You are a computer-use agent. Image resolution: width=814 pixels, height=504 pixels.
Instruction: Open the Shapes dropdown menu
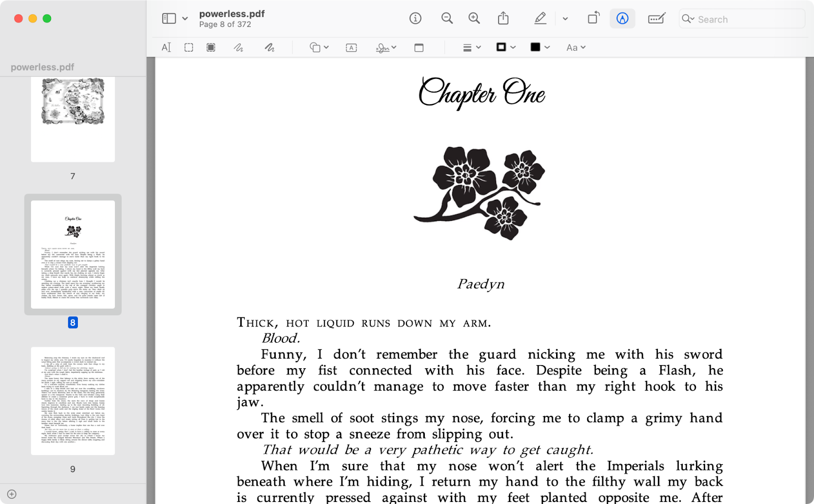(319, 47)
